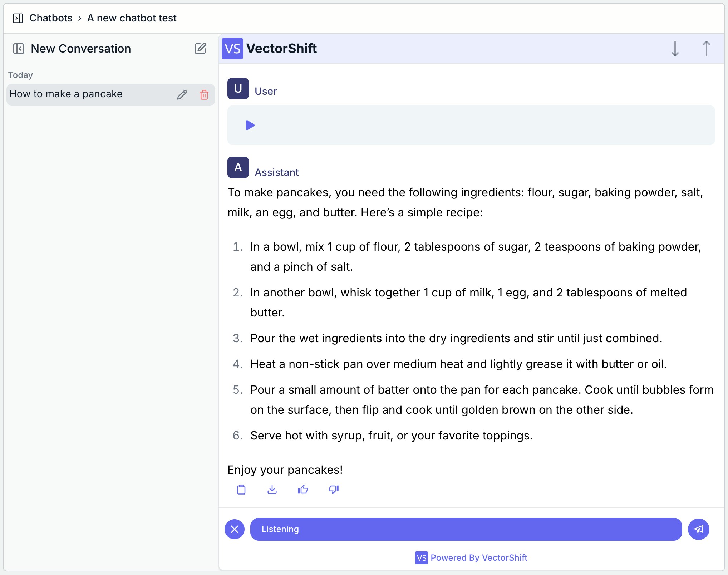This screenshot has width=728, height=575.
Task: Collapse the conversation sidebar panel
Action: click(19, 48)
